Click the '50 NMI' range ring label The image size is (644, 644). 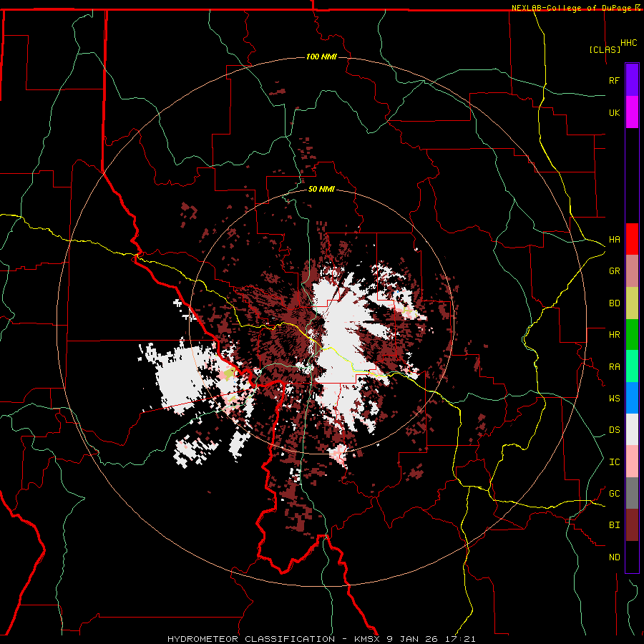pos(321,190)
